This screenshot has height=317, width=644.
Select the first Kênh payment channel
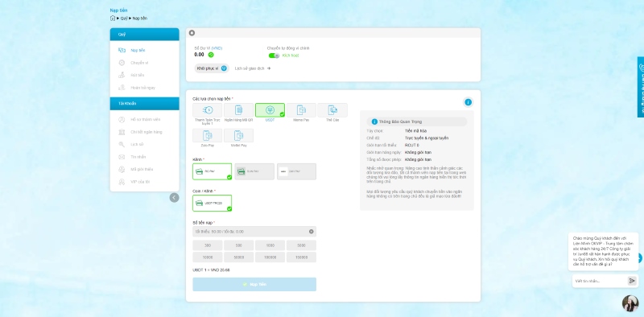pyautogui.click(x=212, y=171)
